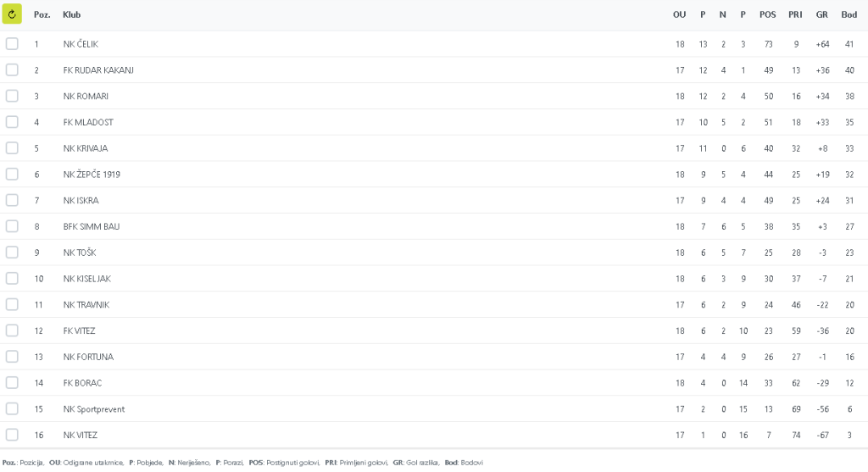Select the checkbox beside NK ISKRA

[12, 201]
